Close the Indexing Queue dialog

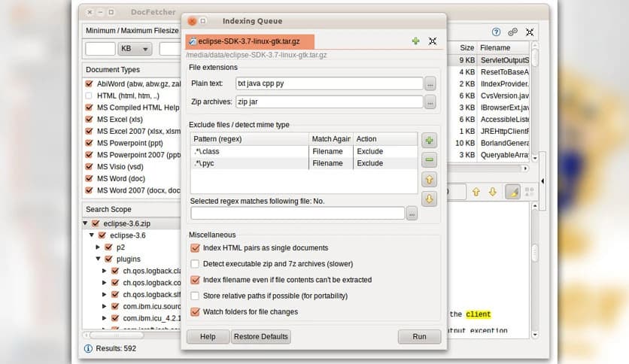click(192, 21)
